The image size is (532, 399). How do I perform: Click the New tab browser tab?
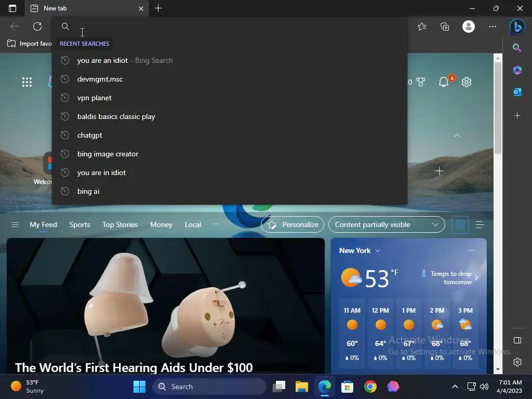tap(87, 8)
